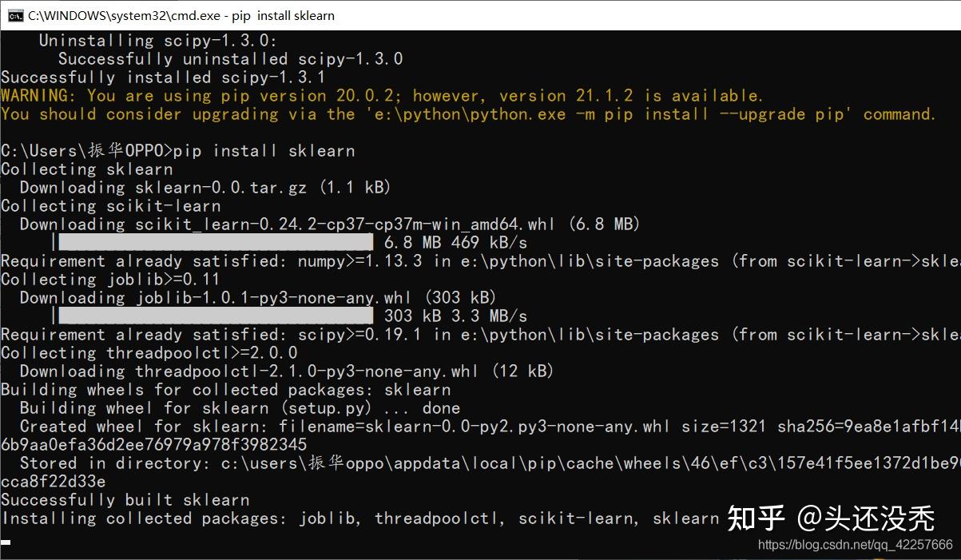Click the scikit_learn 6.8 MB progress bar

coord(216,242)
